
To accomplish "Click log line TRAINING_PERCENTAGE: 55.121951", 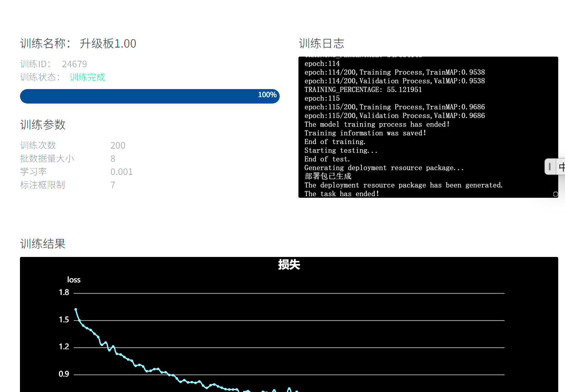I will tap(363, 90).
